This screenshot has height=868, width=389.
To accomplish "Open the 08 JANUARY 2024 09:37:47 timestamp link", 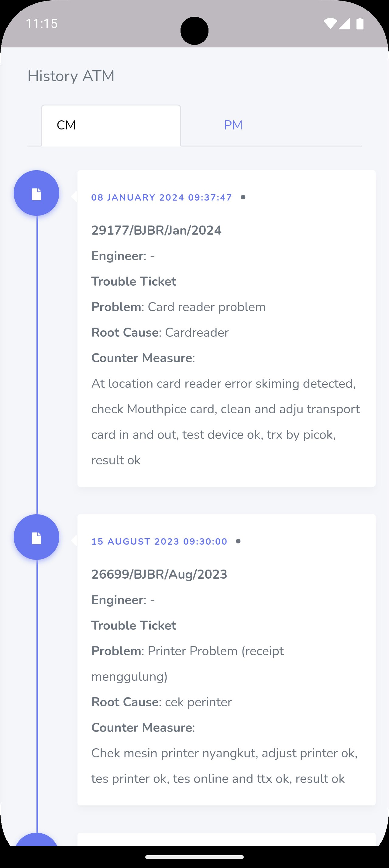I will 162,198.
